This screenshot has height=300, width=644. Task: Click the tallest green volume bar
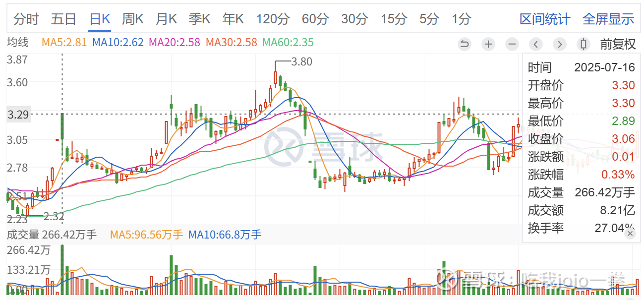62,270
